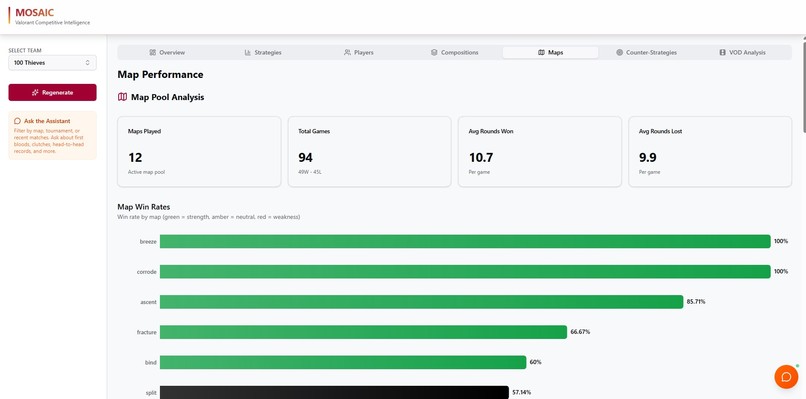The image size is (806, 399).
Task: Click the black split win rate bar
Action: point(334,392)
